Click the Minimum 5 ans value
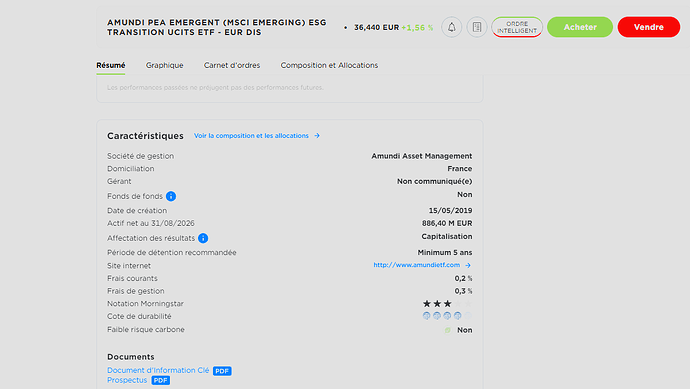This screenshot has width=690, height=389. click(x=444, y=253)
